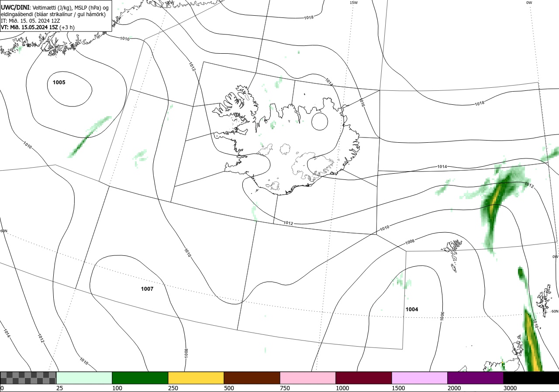
Task: Click the bold 1004 pressure label
Action: tap(412, 309)
